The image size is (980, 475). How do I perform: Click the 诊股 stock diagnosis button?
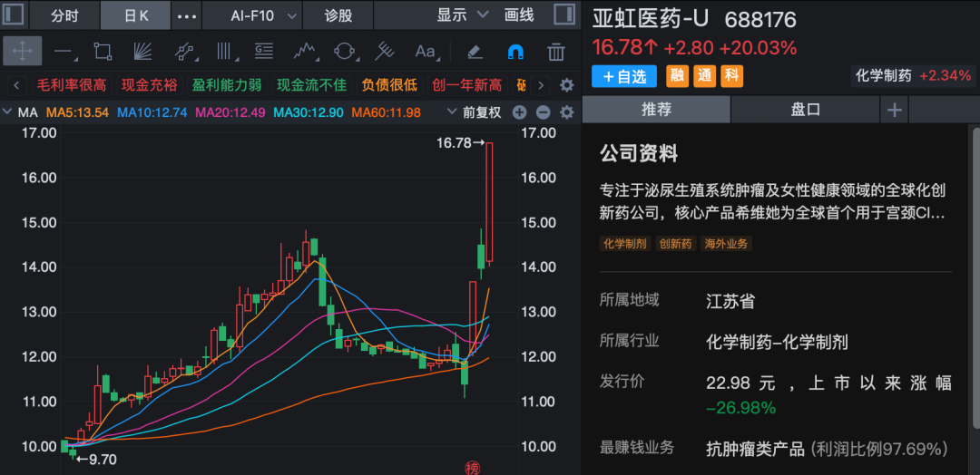338,15
